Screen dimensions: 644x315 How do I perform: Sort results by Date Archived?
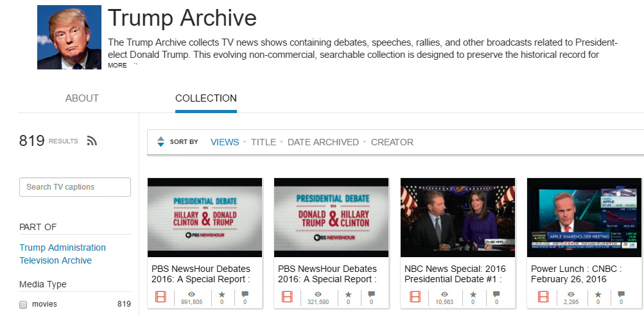tap(323, 142)
